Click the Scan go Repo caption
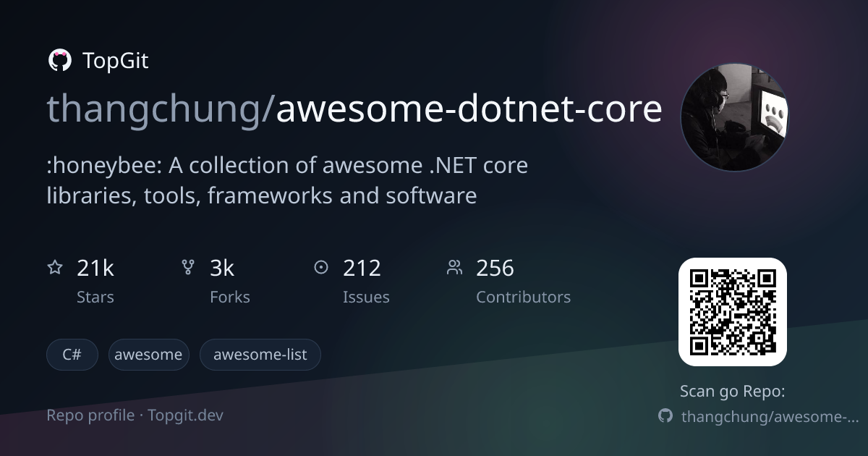 point(732,392)
